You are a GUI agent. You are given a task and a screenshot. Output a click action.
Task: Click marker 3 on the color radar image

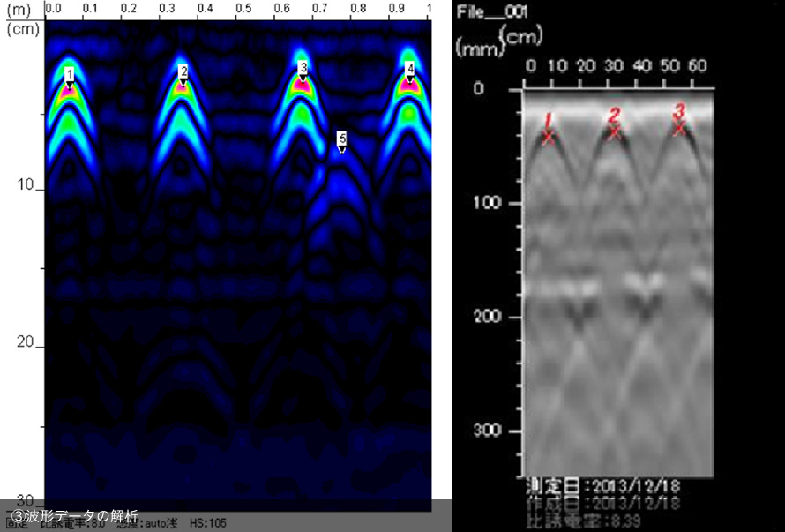point(303,68)
